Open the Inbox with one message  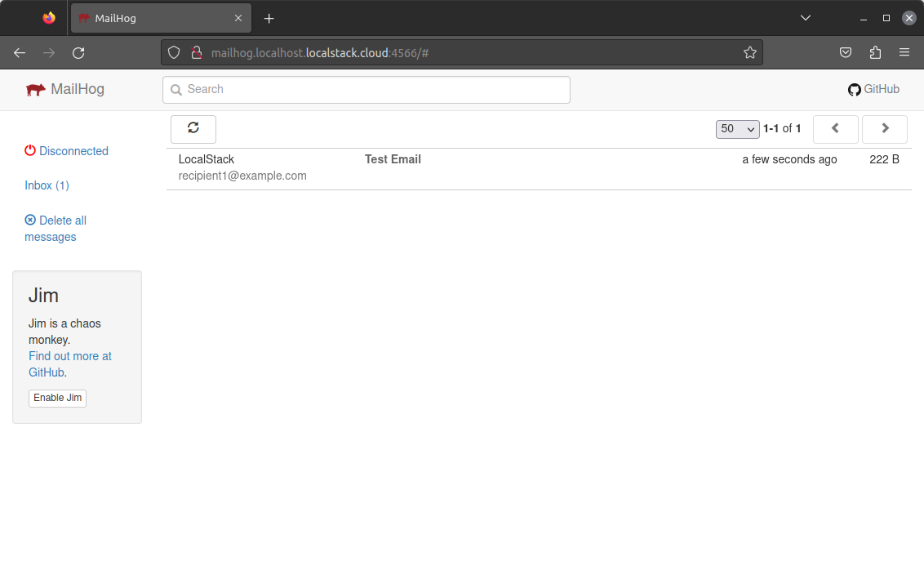coord(47,185)
